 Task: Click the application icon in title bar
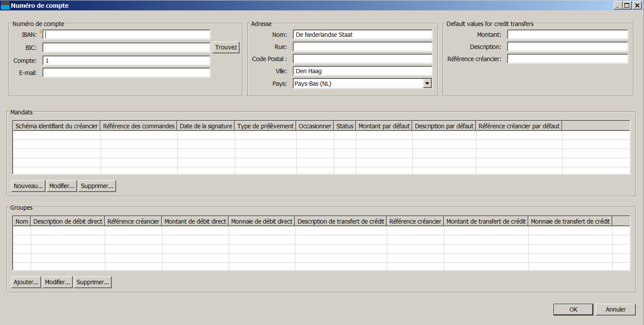[x=5, y=6]
